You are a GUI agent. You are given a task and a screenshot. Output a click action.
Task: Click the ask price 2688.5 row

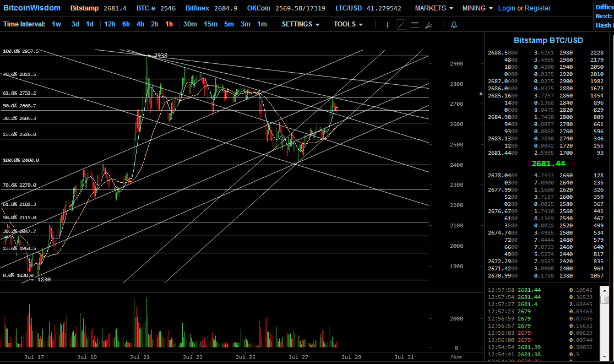[x=546, y=52]
